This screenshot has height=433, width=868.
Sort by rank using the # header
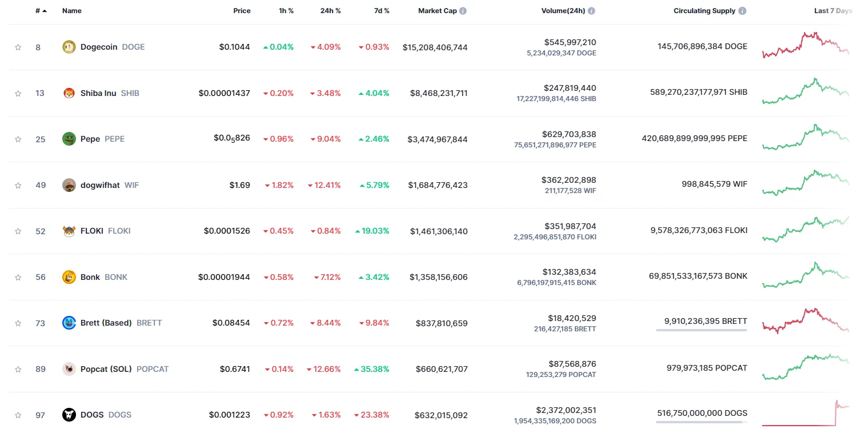coord(38,11)
